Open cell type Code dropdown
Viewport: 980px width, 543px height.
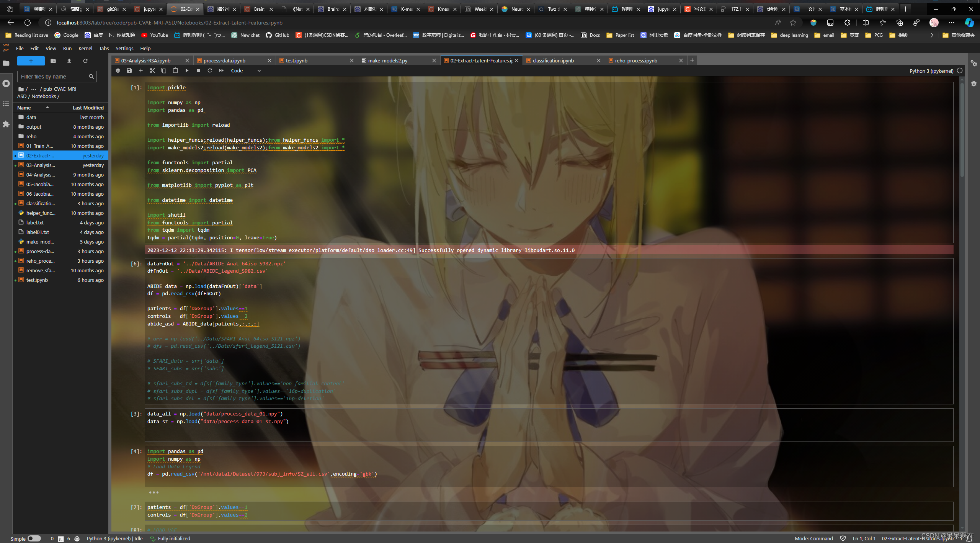(246, 71)
